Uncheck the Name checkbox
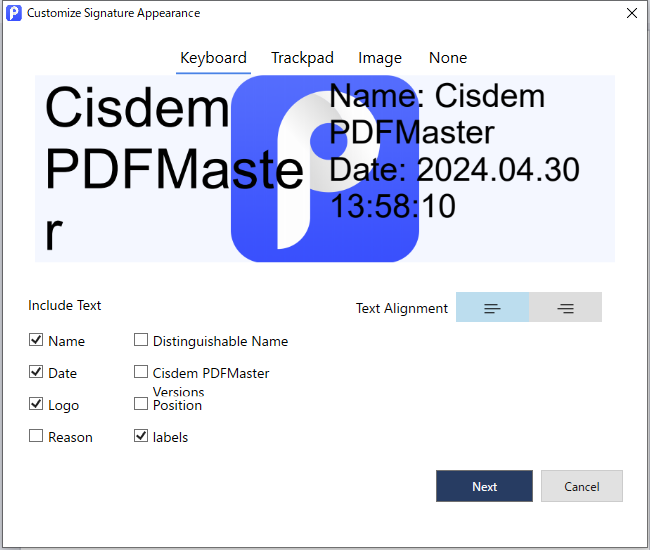 36,340
